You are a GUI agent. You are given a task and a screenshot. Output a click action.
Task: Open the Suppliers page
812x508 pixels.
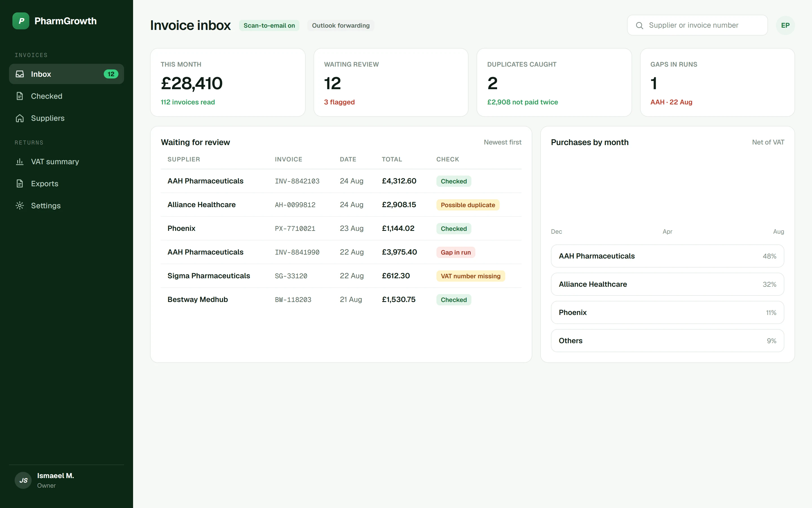(x=67, y=118)
